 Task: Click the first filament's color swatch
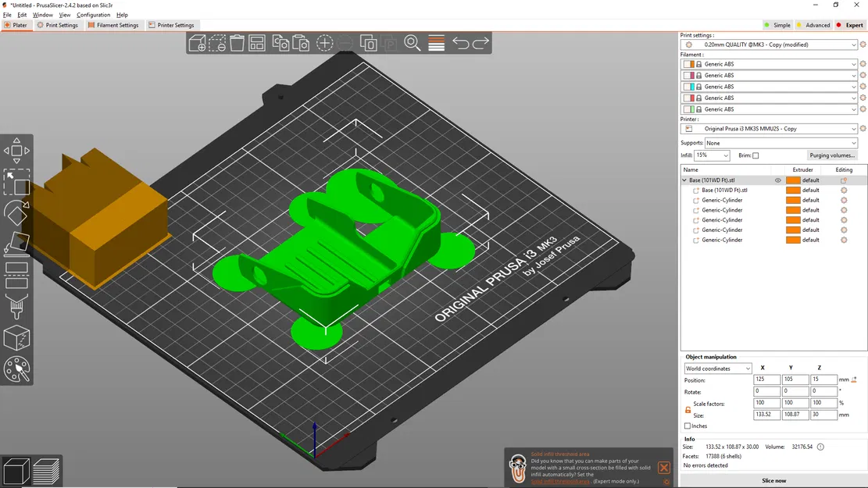tap(688, 64)
